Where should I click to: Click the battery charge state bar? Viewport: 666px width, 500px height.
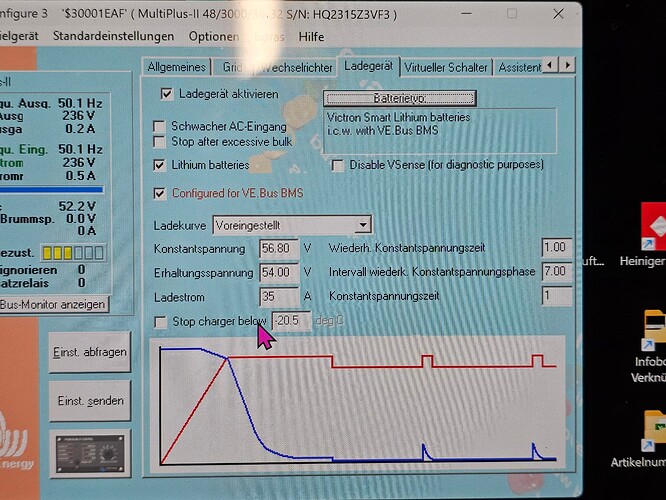click(x=73, y=253)
